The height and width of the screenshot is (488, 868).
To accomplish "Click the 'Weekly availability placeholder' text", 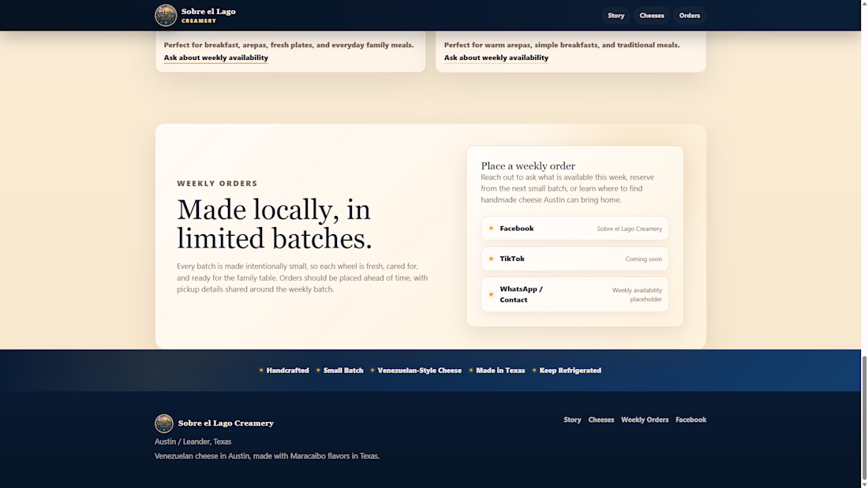I will 637,295.
